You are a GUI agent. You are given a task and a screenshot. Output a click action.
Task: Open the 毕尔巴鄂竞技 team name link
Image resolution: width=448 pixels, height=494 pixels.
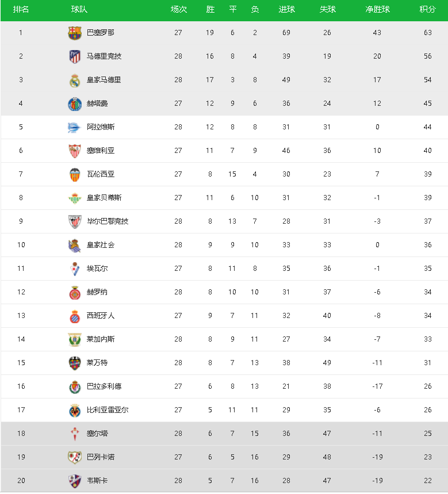108,221
